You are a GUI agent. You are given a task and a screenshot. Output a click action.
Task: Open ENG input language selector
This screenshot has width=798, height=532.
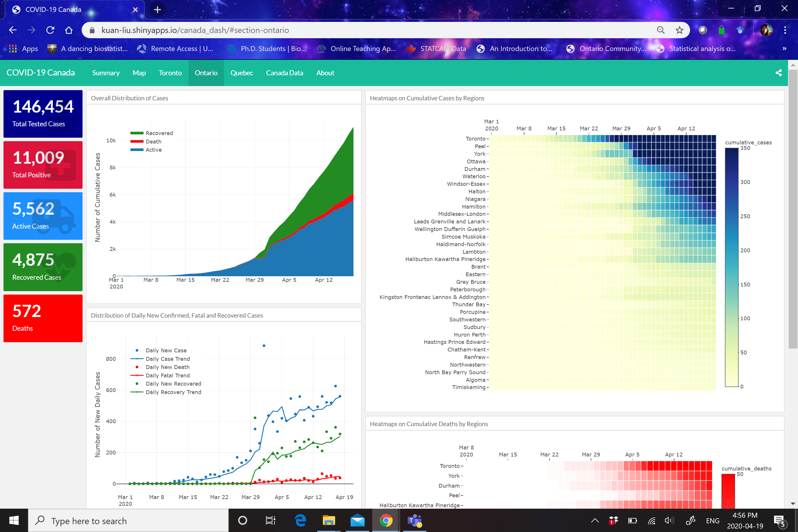pyautogui.click(x=712, y=520)
